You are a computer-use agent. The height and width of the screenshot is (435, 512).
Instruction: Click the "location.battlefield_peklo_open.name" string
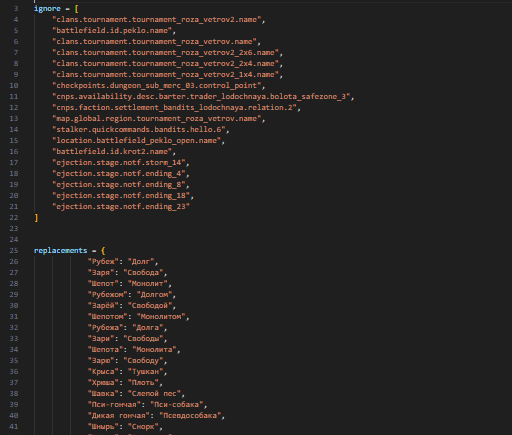136,141
